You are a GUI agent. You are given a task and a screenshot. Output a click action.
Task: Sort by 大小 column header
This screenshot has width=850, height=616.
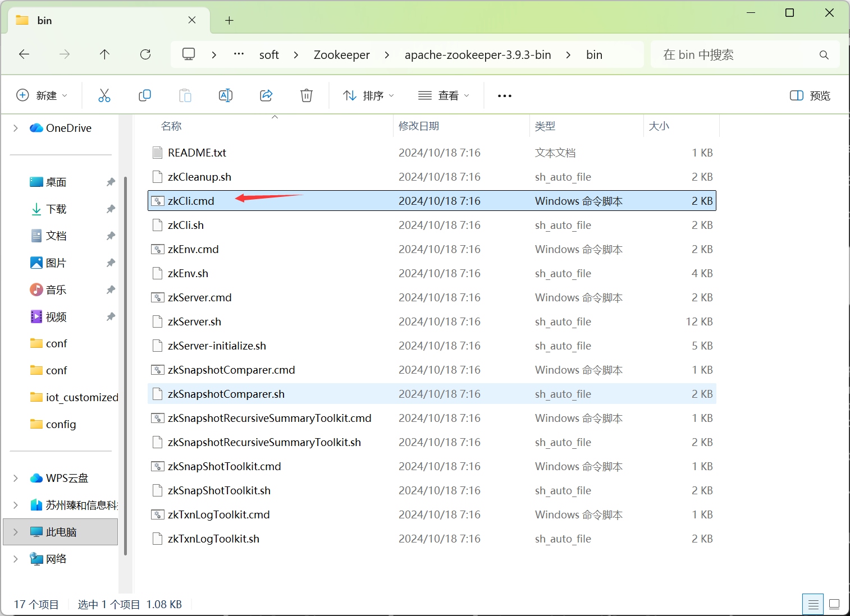(659, 126)
